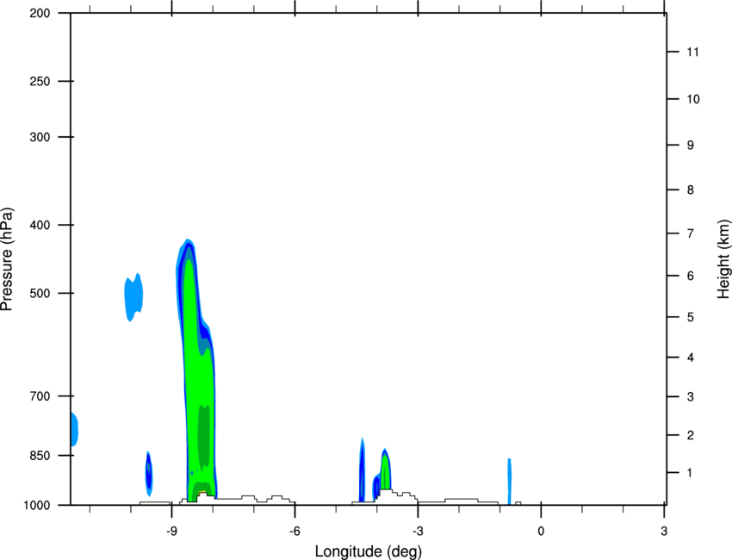The image size is (732, 560).
Task: Click the 200 pressure tick label
Action: (x=40, y=13)
